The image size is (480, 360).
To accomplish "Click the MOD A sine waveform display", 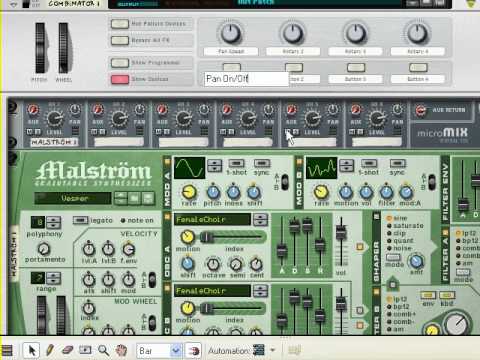I will tap(189, 168).
